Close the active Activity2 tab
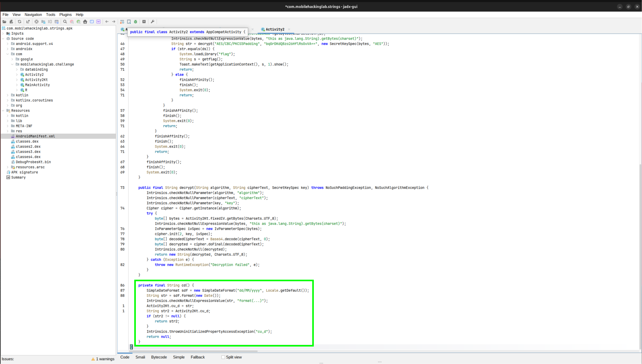The width and height of the screenshot is (642, 364). [289, 29]
